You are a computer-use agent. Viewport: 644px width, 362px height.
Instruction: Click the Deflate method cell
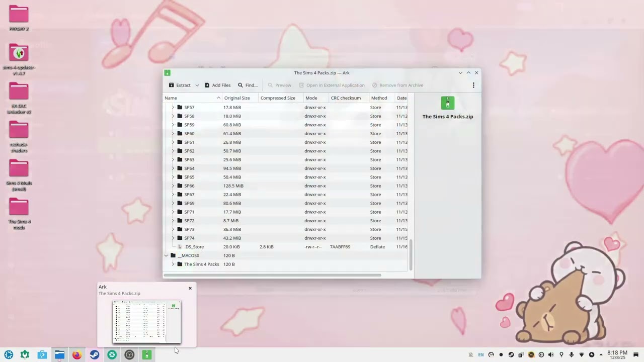pyautogui.click(x=377, y=247)
